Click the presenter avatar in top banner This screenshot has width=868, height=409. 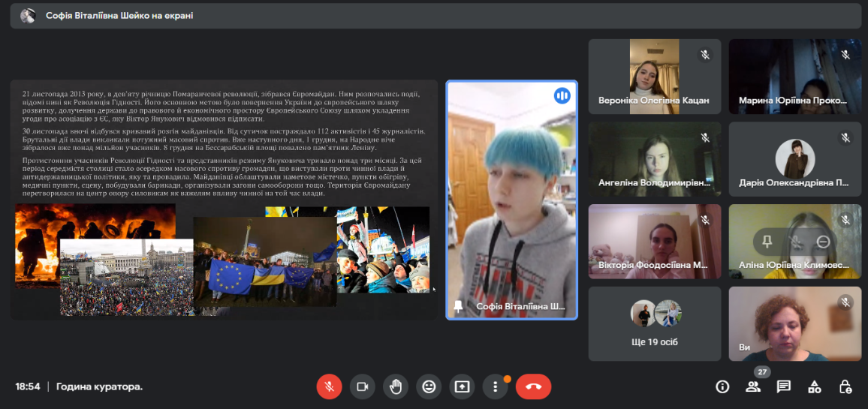click(28, 15)
